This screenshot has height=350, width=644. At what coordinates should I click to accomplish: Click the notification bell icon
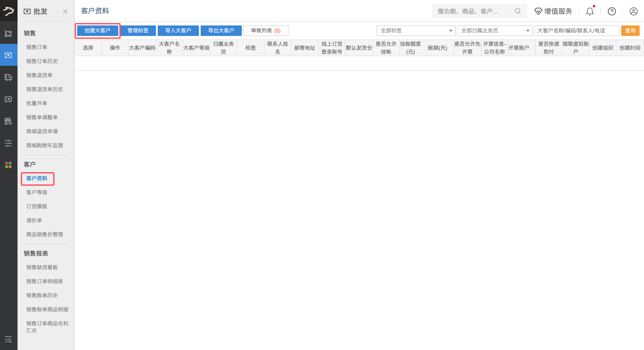[x=589, y=11]
